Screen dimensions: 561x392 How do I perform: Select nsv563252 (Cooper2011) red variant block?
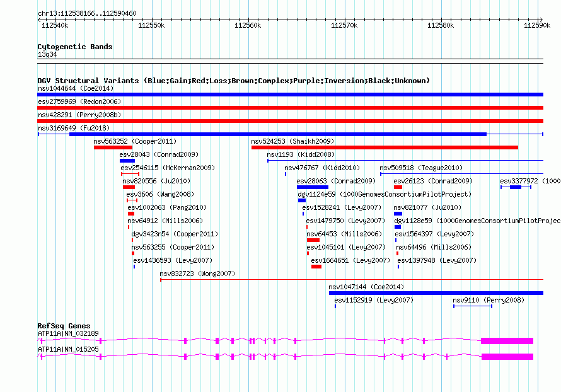pos(113,147)
